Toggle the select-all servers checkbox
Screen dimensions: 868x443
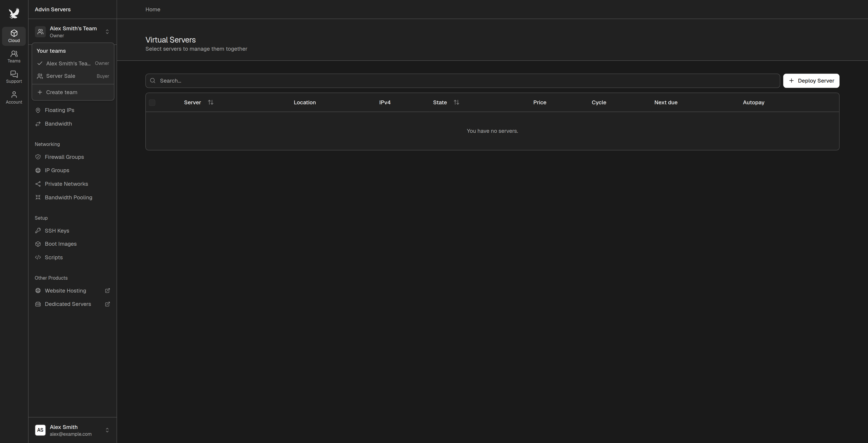click(152, 102)
